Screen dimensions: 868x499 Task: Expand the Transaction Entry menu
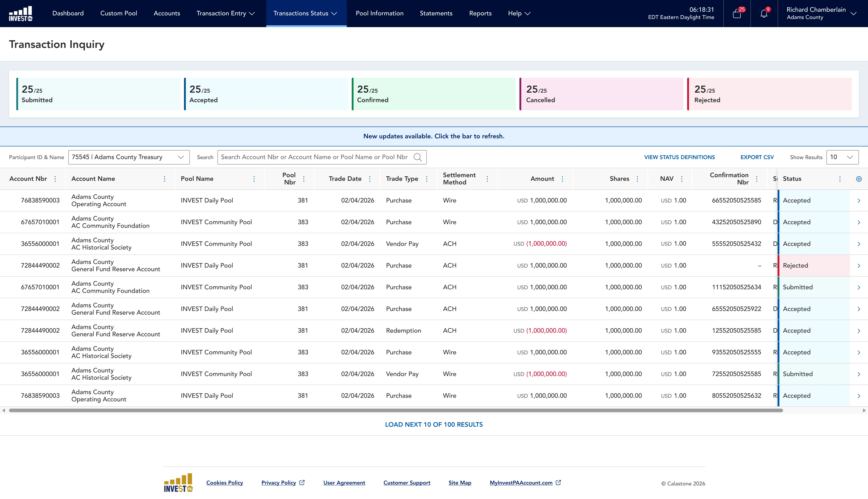pos(226,13)
